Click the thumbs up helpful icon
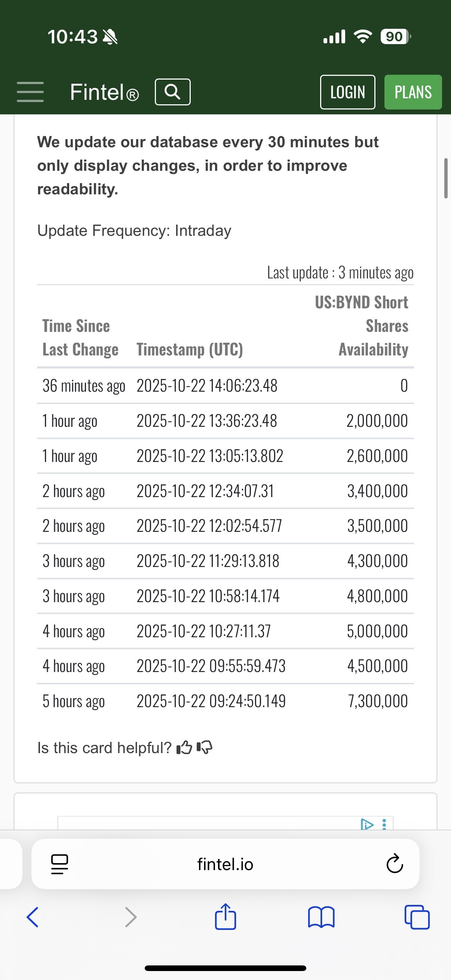This screenshot has height=980, width=451. [x=185, y=748]
